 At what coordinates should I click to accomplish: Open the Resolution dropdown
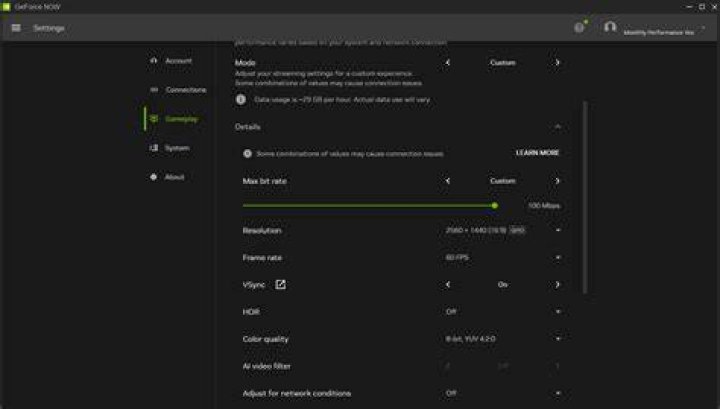[503, 230]
